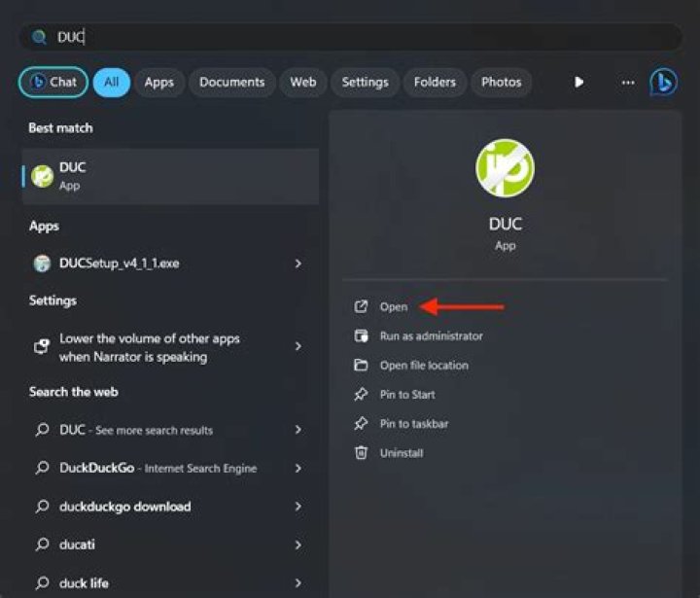
Task: Click the Pin to taskbar pin icon
Action: tap(361, 423)
